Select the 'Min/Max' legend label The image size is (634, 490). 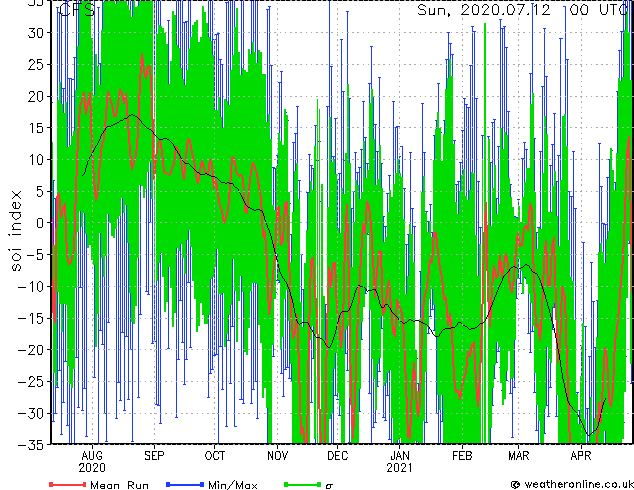(x=232, y=485)
